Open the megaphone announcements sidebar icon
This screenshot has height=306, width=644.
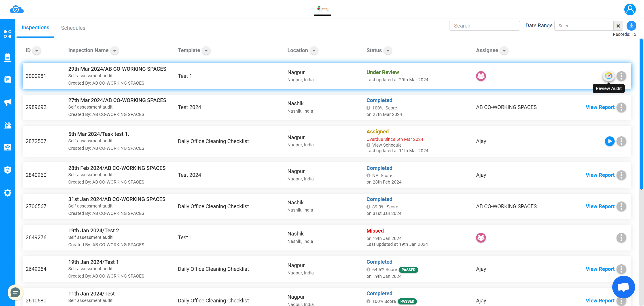click(x=8, y=102)
